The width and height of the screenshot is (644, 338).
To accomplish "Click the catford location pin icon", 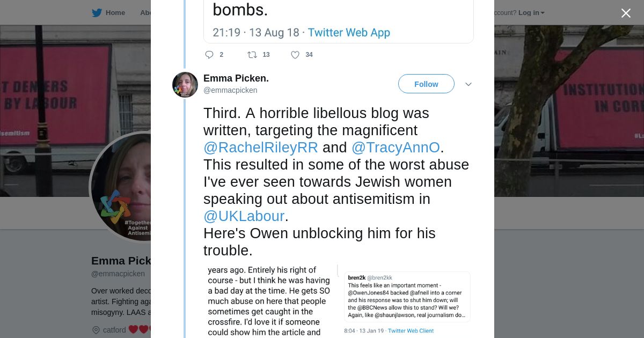I will tap(96, 330).
